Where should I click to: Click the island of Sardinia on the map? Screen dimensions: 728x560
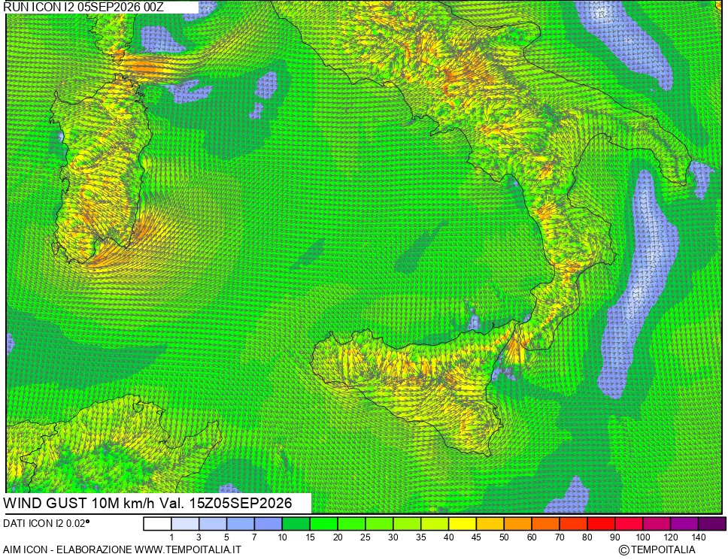[x=100, y=171]
